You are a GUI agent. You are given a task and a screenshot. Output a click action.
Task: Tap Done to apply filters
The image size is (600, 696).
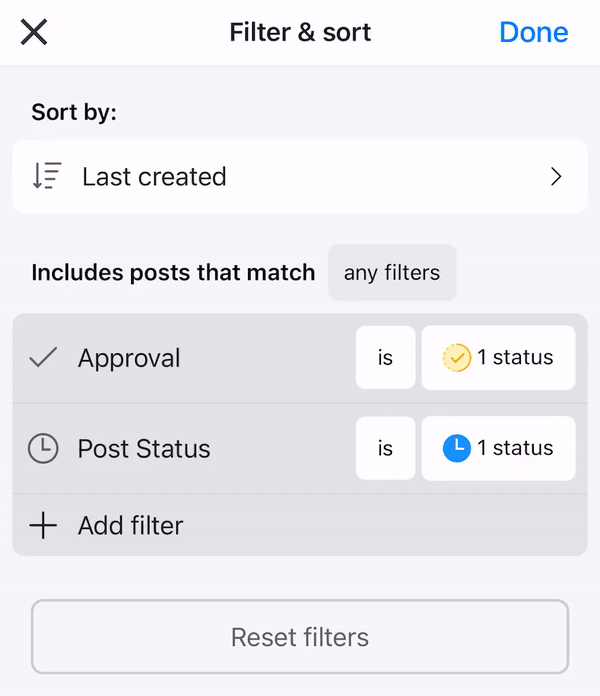[533, 32]
